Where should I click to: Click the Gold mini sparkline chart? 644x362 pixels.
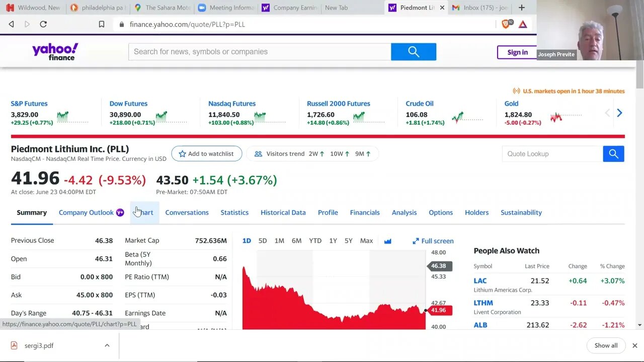[566, 117]
